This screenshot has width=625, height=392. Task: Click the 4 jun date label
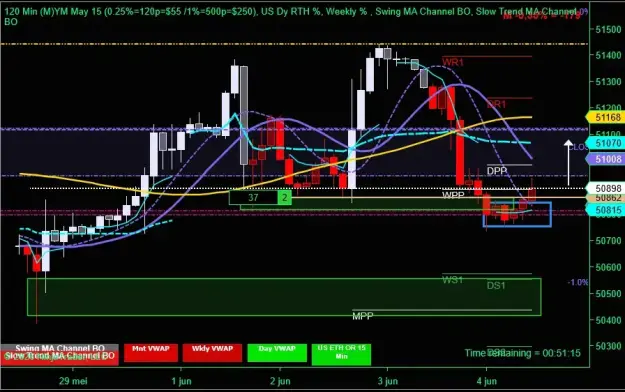487,381
